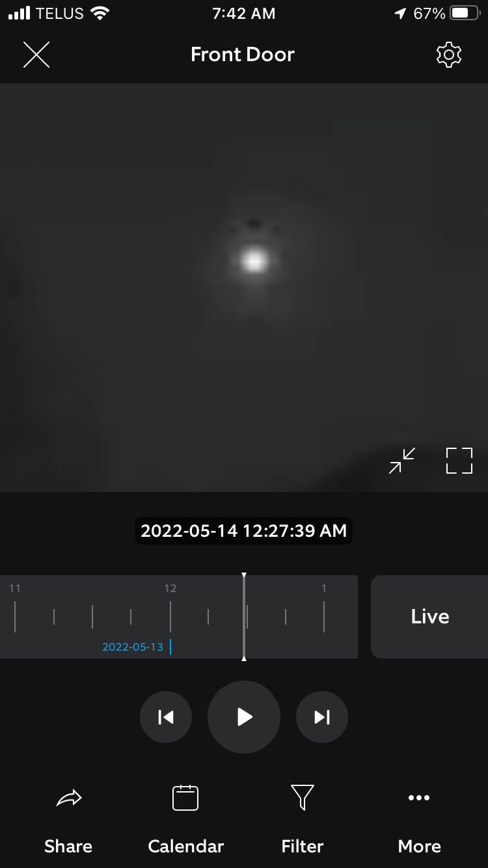Screen dimensions: 488x868
Task: Open the Calendar icon
Action: point(185,798)
